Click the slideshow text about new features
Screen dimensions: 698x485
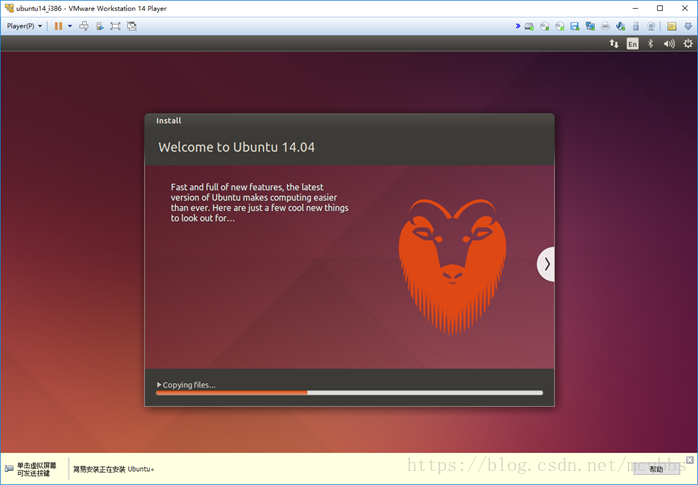click(x=260, y=202)
